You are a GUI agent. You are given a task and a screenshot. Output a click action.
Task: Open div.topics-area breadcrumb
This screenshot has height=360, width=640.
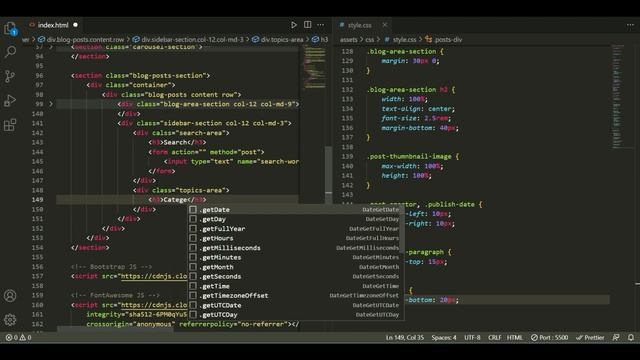point(278,40)
